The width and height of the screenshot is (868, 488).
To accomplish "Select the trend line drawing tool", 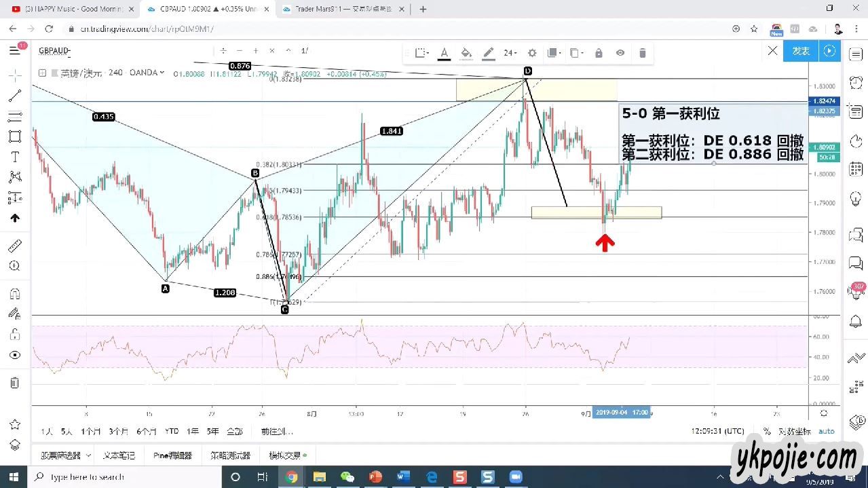I will pyautogui.click(x=15, y=96).
